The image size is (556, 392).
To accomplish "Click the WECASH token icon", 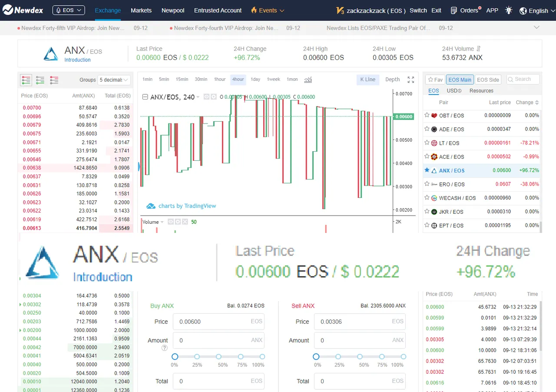I will tap(434, 198).
